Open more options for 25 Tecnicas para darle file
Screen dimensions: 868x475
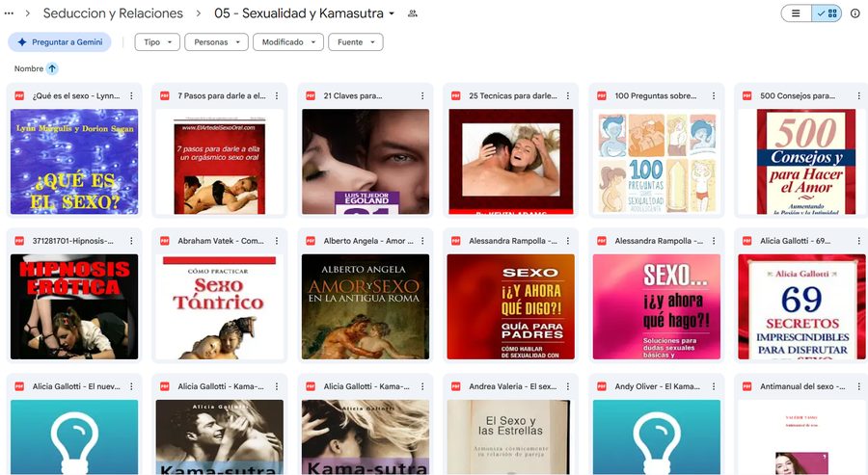[x=568, y=95]
